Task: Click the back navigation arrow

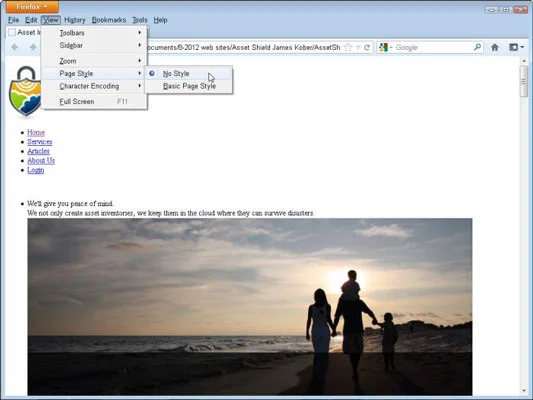Action: click(x=14, y=47)
